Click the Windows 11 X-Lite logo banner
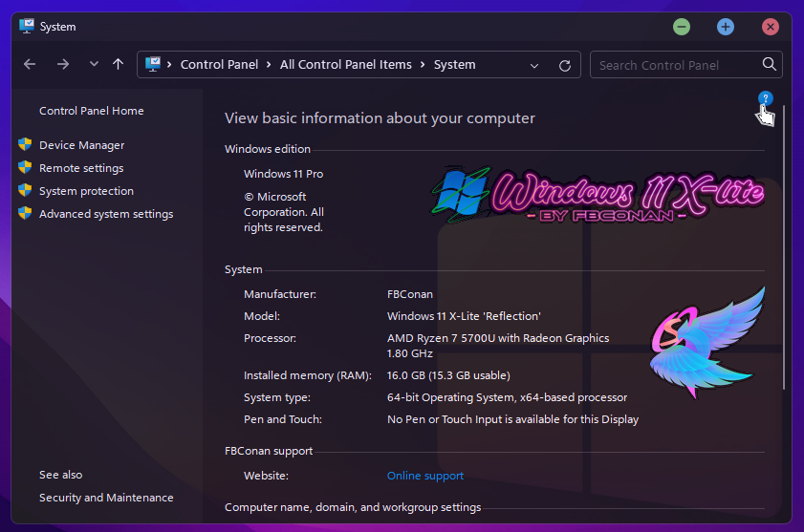This screenshot has height=532, width=804. click(x=598, y=195)
